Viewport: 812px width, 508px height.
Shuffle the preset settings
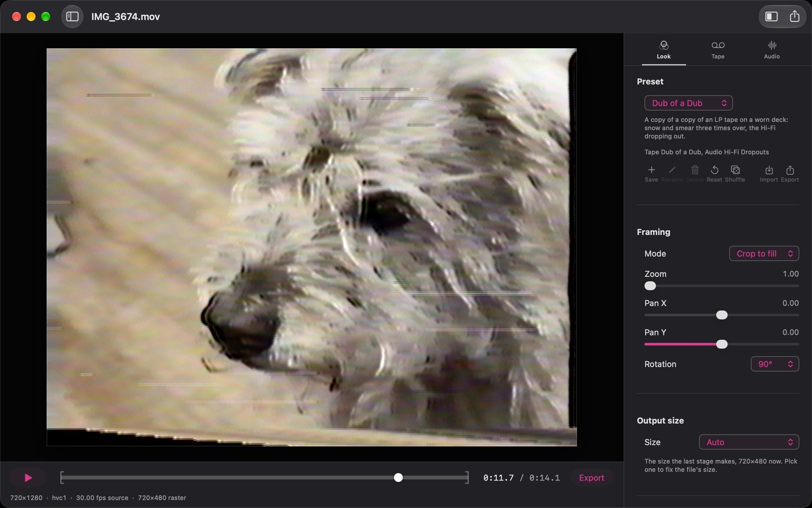point(735,173)
